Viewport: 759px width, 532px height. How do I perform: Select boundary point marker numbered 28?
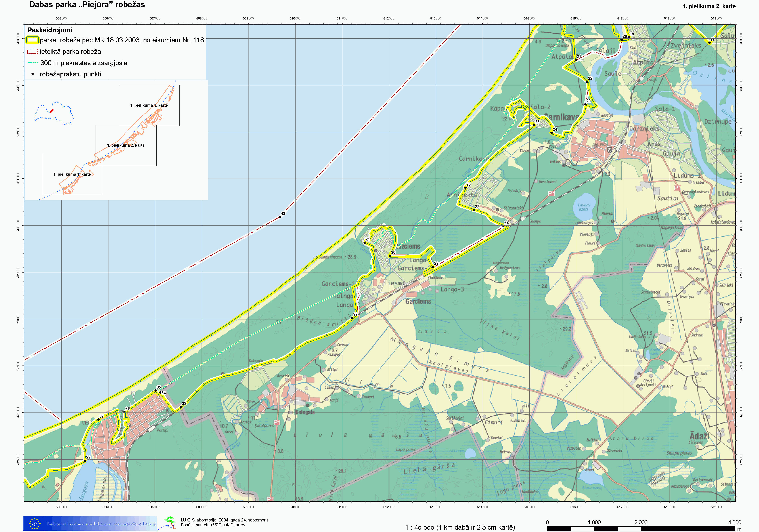(x=503, y=226)
